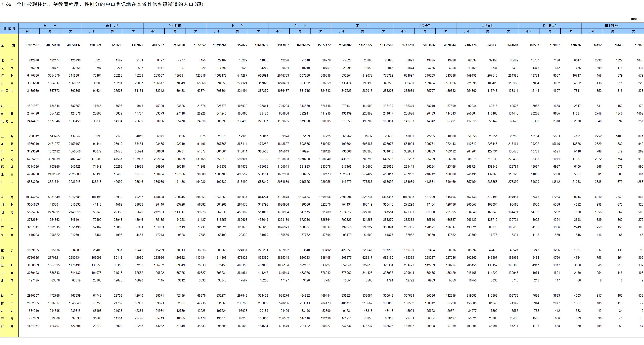
Task: Click the 单位：人 unit label
Action: click(637, 19)
